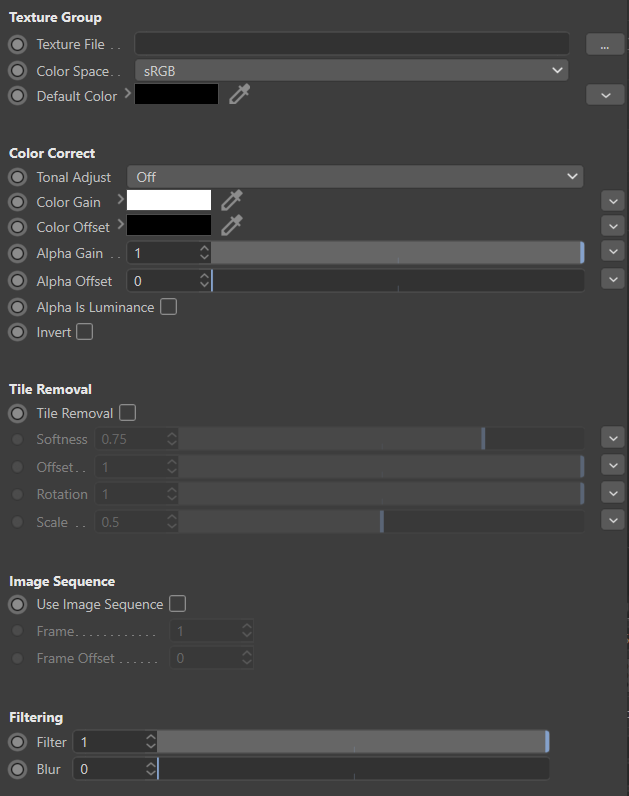Screen dimensions: 629x796
Task: Click the animation dot beside Alpha Gain
Action: click(18, 254)
